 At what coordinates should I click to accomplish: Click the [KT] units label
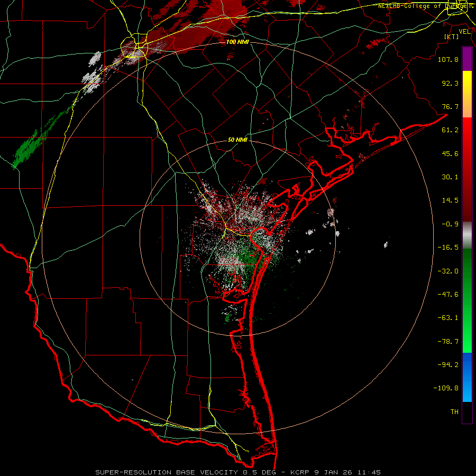point(452,36)
